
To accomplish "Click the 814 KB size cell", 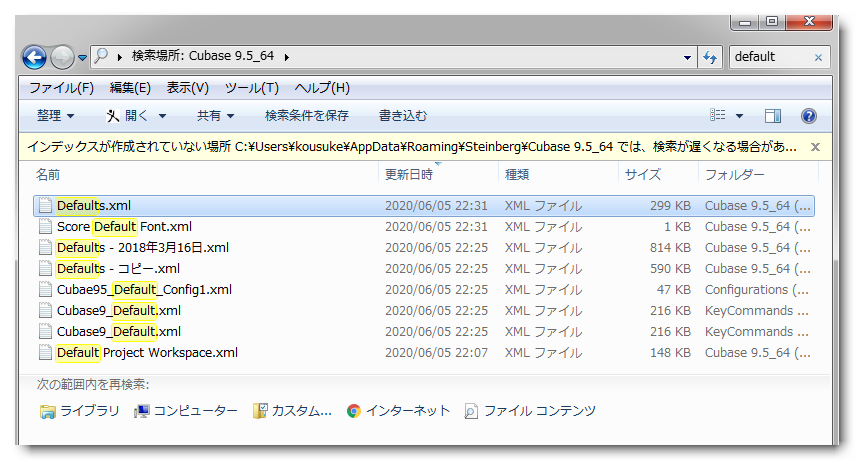I will 670,248.
